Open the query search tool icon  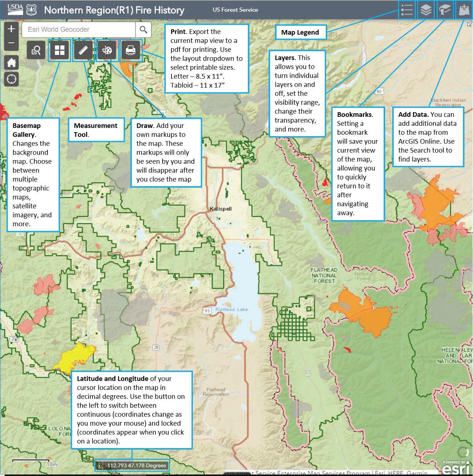coord(36,50)
